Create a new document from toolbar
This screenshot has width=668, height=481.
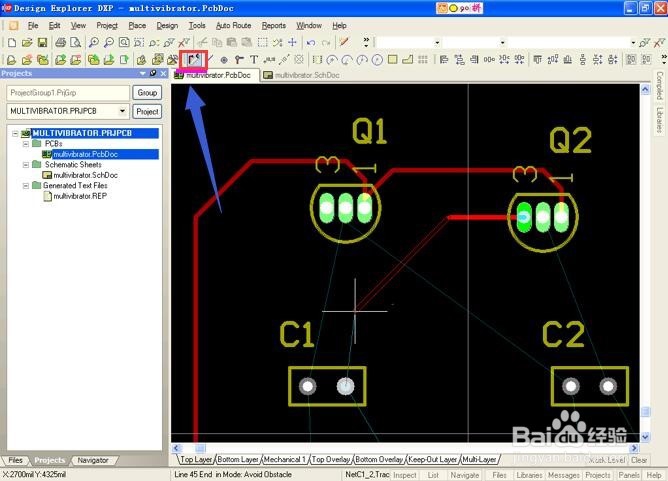pyautogui.click(x=12, y=43)
